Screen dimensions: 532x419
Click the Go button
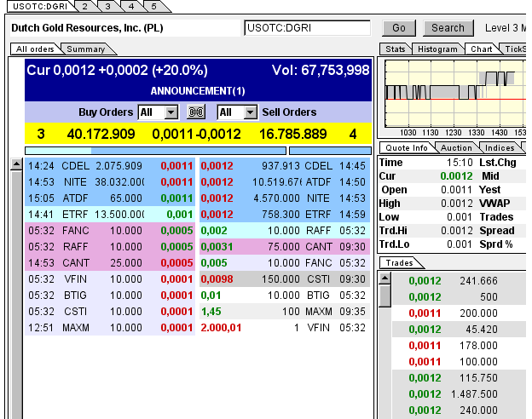pos(399,28)
